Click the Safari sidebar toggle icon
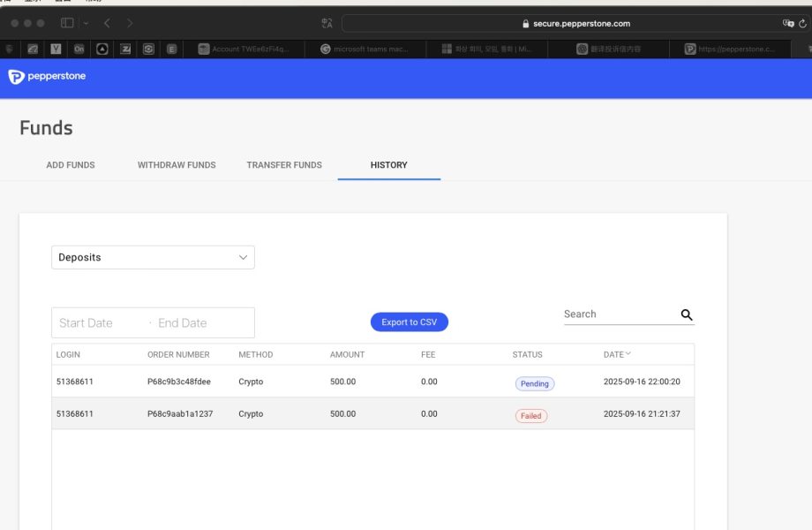This screenshot has height=530, width=812. tap(67, 23)
